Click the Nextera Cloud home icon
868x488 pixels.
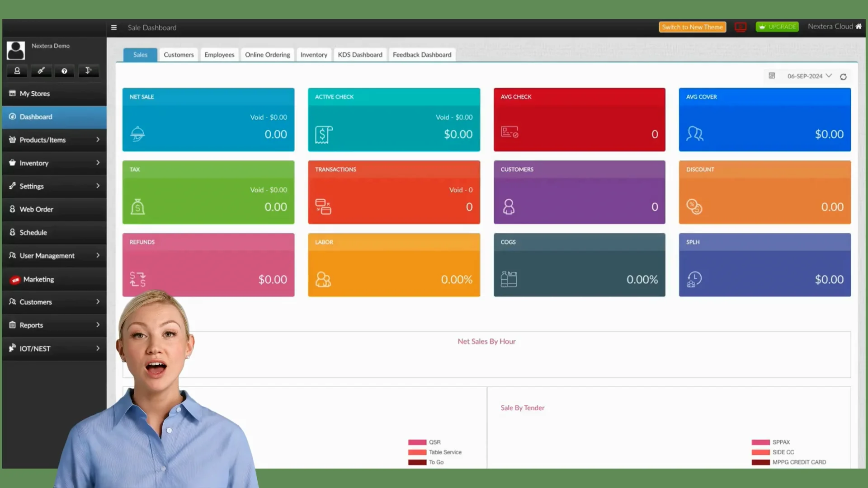coord(859,26)
